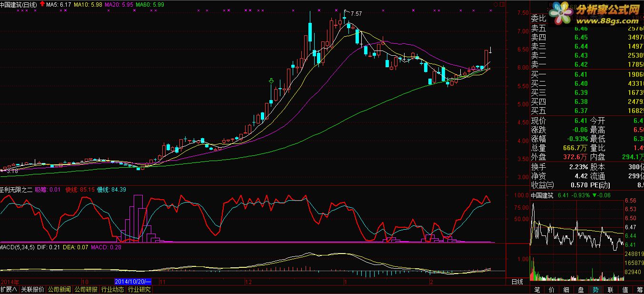Click the MA60: 5.99 indicator label
644x295 pixels.
(x=150, y=4)
